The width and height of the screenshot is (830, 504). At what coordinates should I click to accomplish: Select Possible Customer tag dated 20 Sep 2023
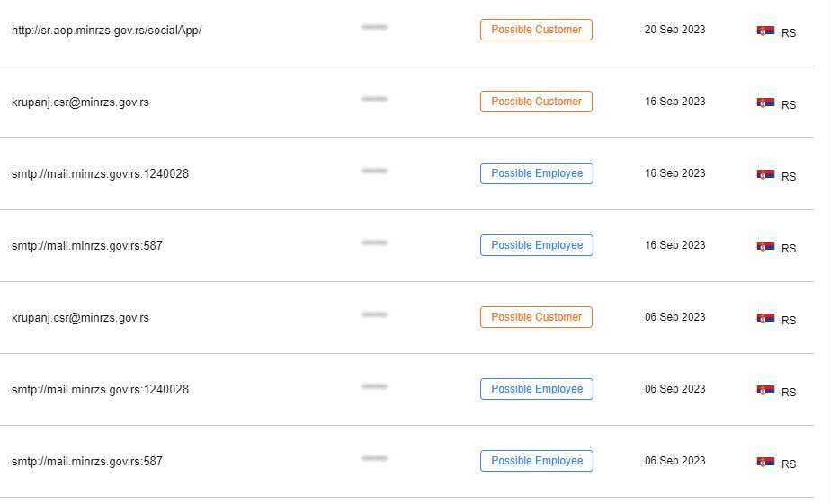(536, 30)
